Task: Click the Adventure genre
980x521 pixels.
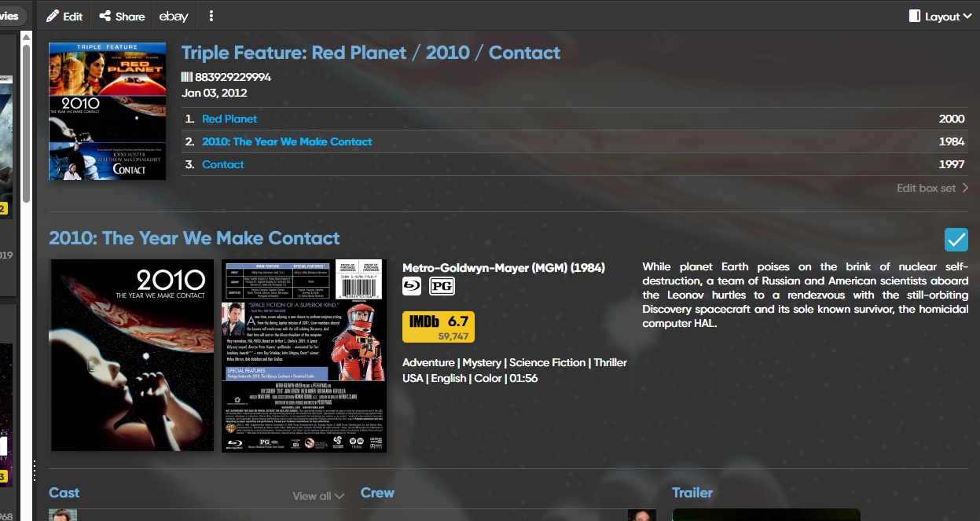Action: click(428, 362)
